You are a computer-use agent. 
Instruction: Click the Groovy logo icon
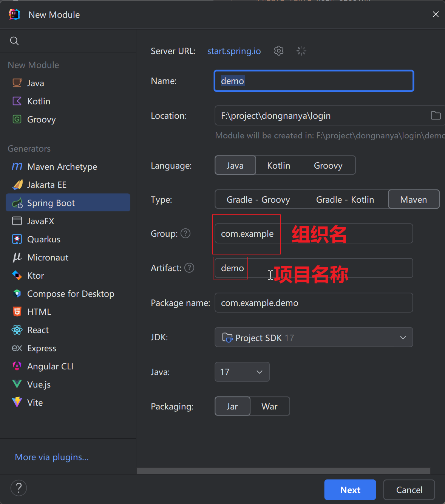coord(17,119)
